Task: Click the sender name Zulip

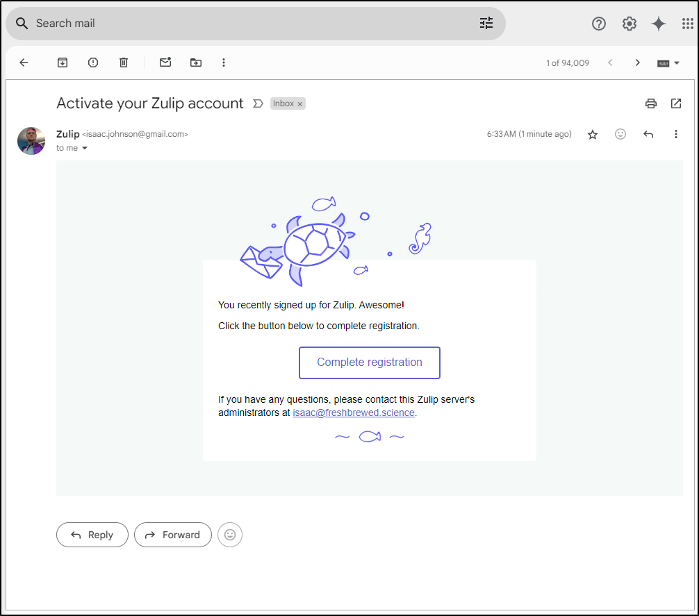Action: 68,134
